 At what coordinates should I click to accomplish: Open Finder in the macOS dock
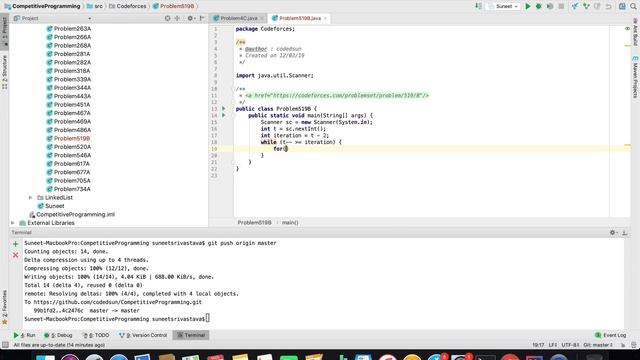[45, 358]
